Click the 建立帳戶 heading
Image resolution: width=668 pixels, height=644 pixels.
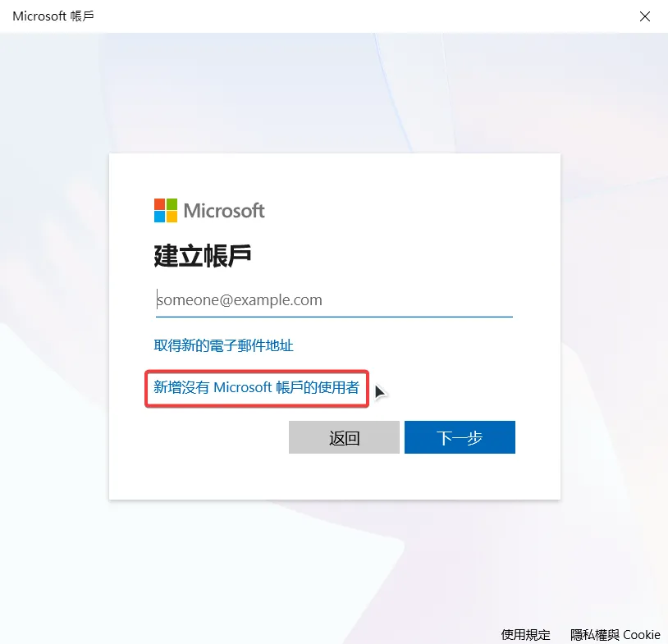(203, 256)
